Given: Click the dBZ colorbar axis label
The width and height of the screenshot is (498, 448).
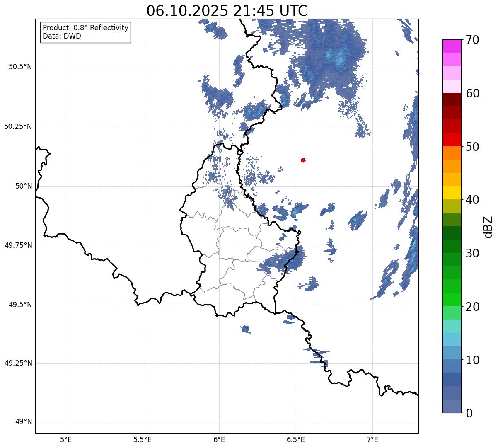Looking at the screenshot, I should [488, 227].
